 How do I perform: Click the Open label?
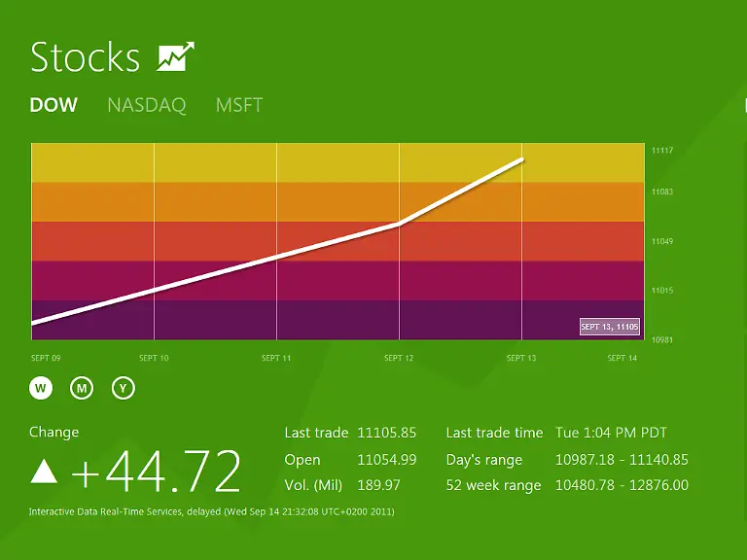coord(302,460)
